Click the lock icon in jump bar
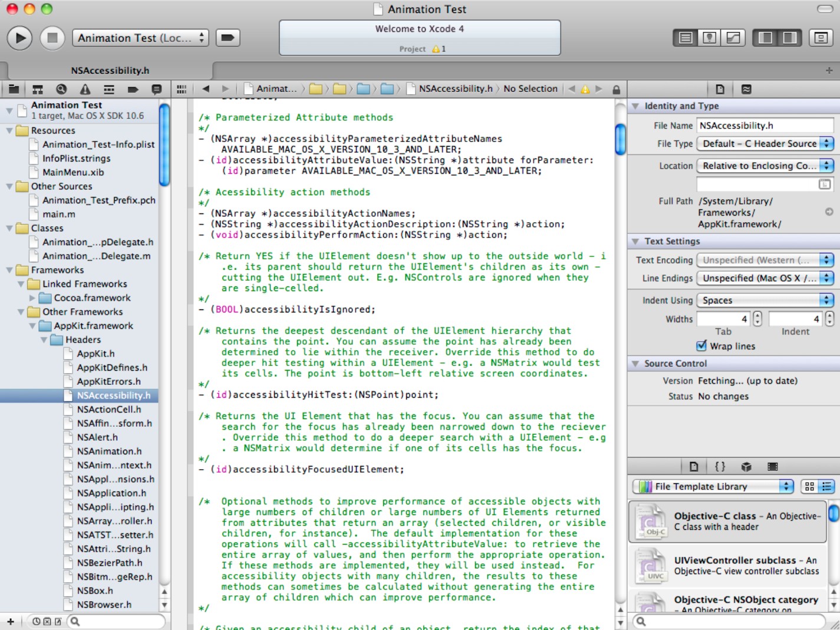 click(x=616, y=90)
